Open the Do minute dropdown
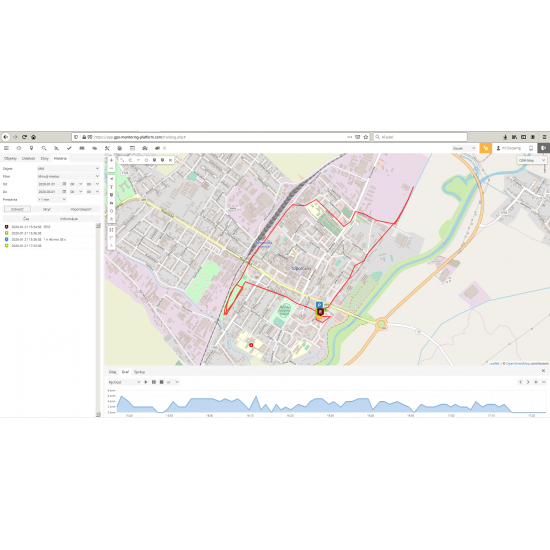The height and width of the screenshot is (550, 550). (x=93, y=192)
